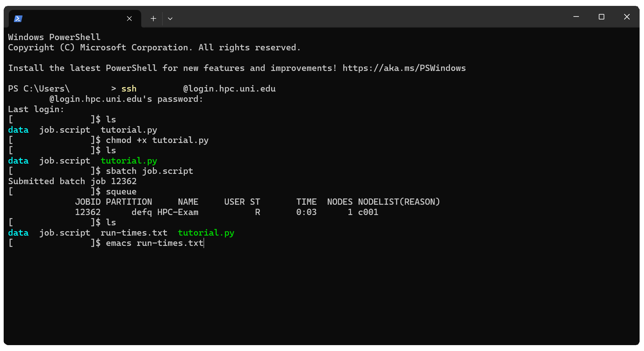644x351 pixels.
Task: Click the yellow ssh command text
Action: 129,89
